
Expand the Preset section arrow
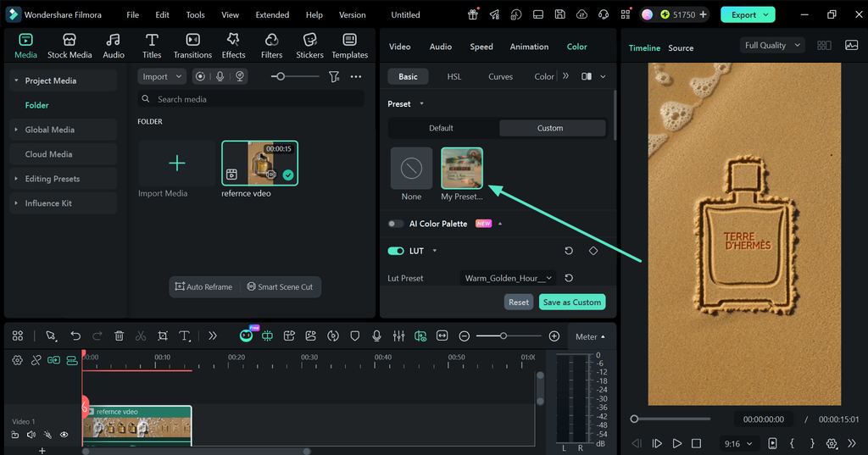422,103
